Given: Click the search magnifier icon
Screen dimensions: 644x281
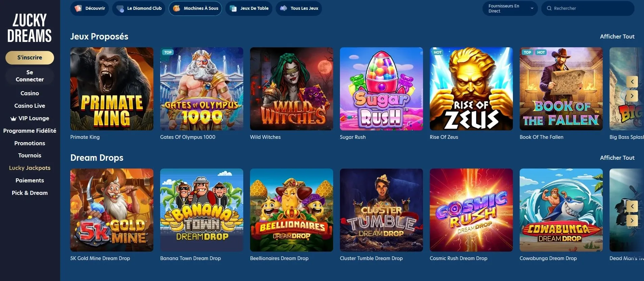Looking at the screenshot, I should (549, 8).
